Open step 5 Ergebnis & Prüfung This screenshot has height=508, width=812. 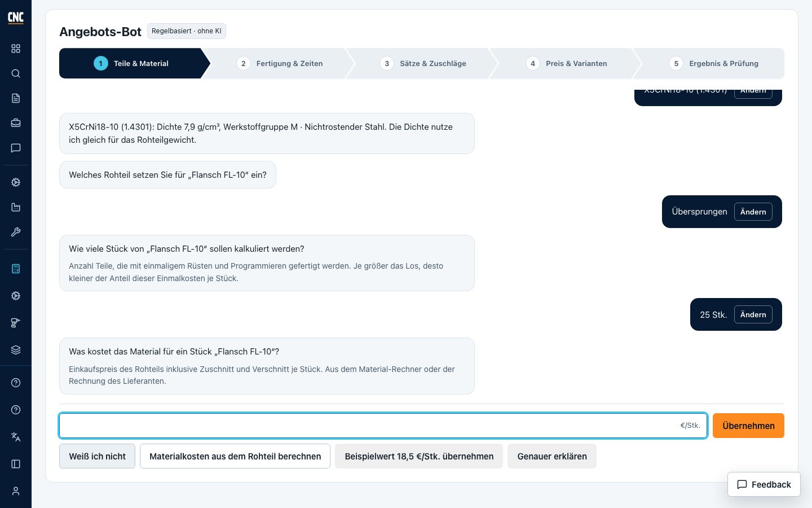714,63
